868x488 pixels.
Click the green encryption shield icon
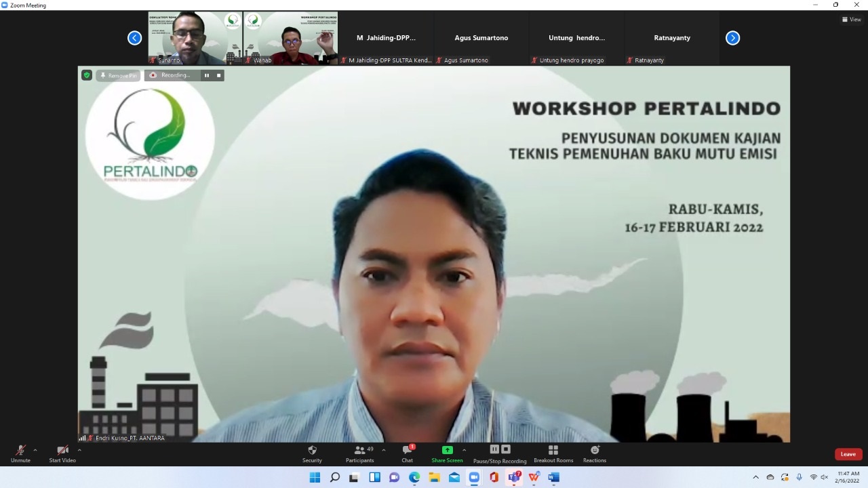[86, 75]
